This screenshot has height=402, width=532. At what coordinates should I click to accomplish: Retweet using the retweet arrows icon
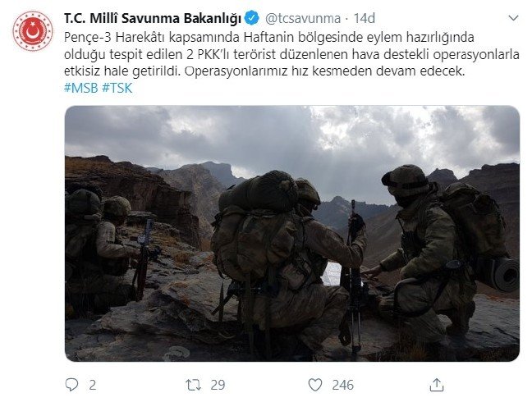click(x=193, y=385)
